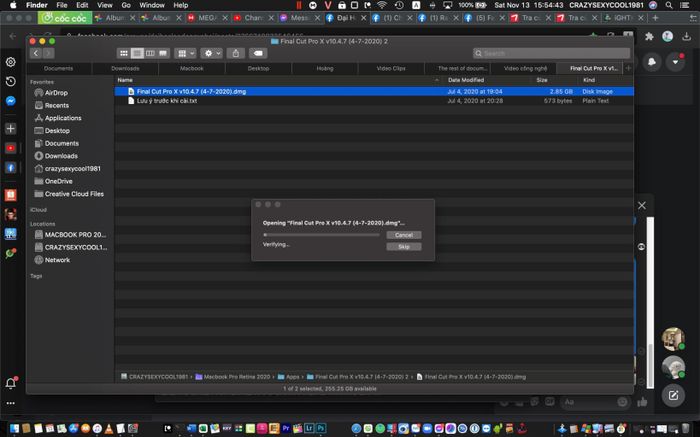Click the Finder Edit Tags button

point(258,53)
